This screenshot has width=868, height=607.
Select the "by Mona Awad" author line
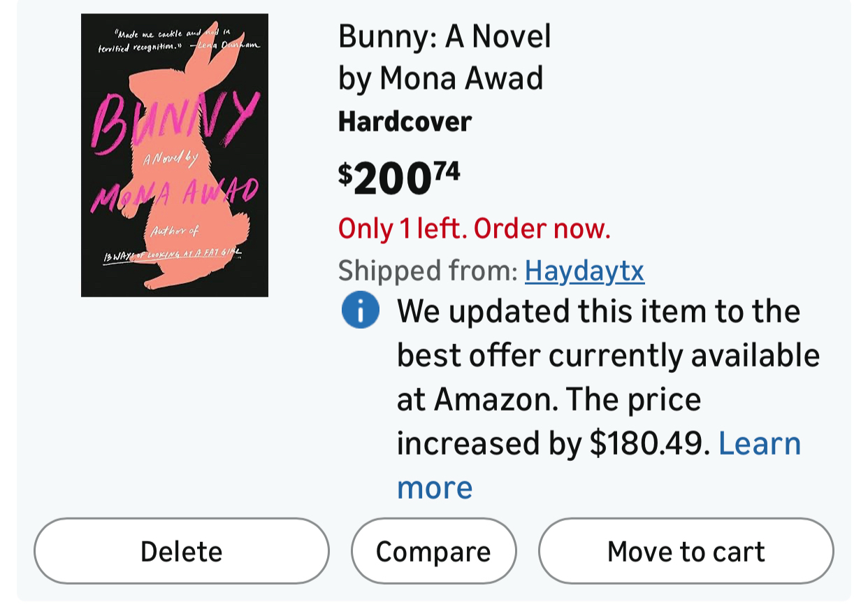pyautogui.click(x=440, y=78)
